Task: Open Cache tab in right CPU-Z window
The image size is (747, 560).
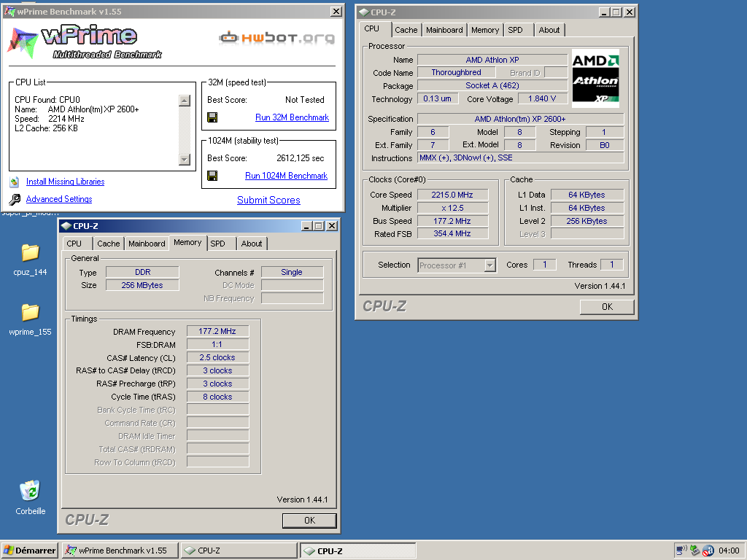Action: (x=406, y=30)
